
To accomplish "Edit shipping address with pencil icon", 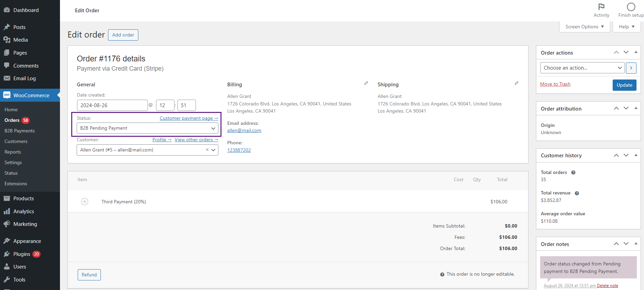I will [517, 83].
